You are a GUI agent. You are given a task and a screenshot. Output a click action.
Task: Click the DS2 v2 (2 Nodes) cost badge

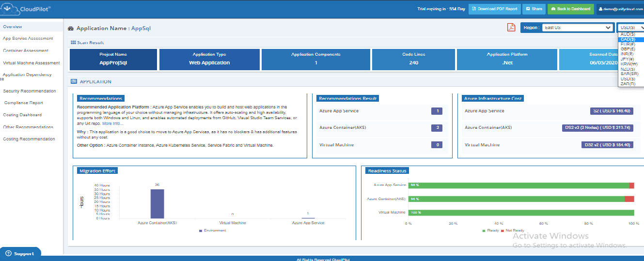coord(597,128)
